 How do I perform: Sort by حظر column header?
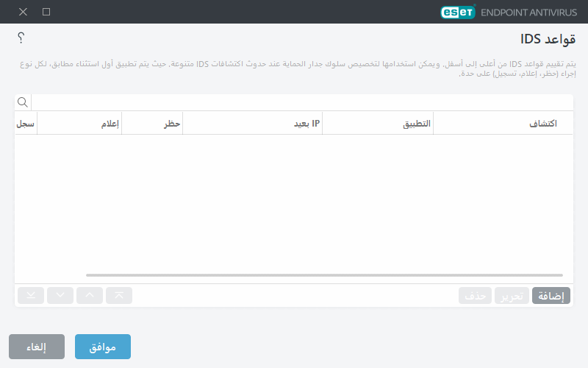[152, 124]
